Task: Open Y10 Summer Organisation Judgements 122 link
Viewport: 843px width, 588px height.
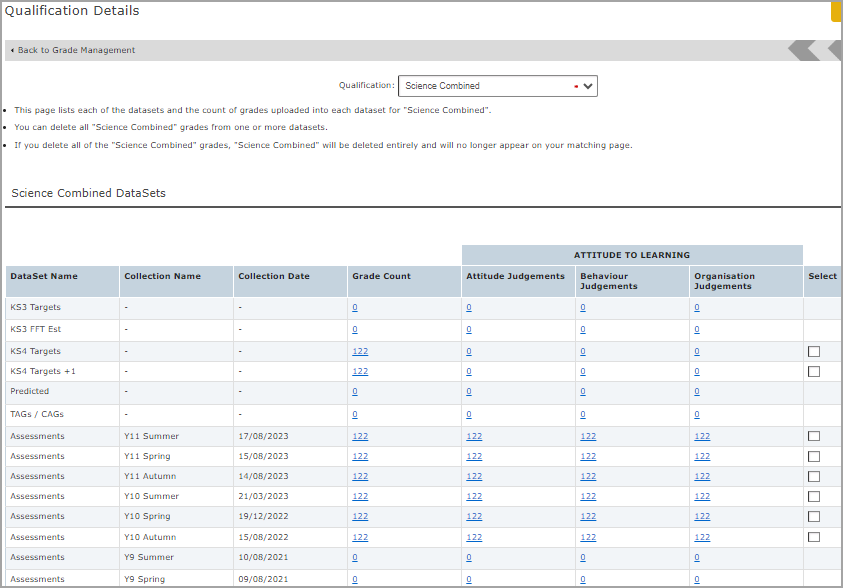Action: tap(702, 497)
